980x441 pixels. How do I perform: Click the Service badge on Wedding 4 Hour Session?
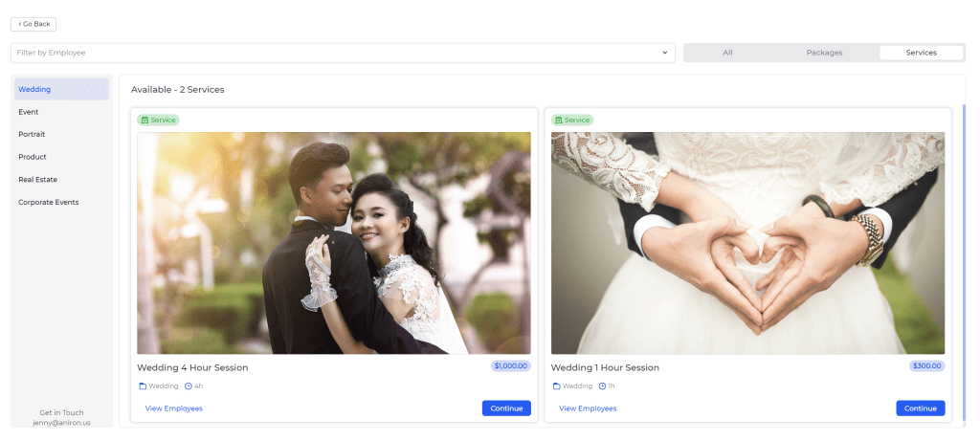[158, 120]
